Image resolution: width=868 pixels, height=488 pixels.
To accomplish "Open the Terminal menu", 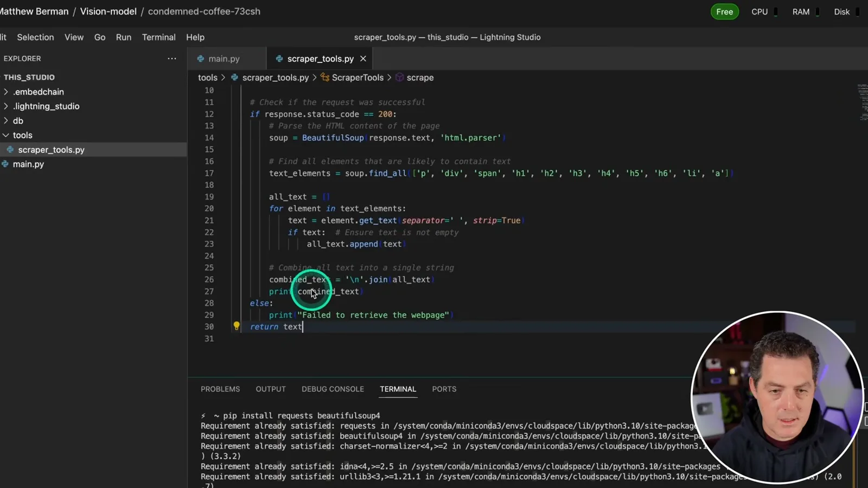I will point(158,37).
